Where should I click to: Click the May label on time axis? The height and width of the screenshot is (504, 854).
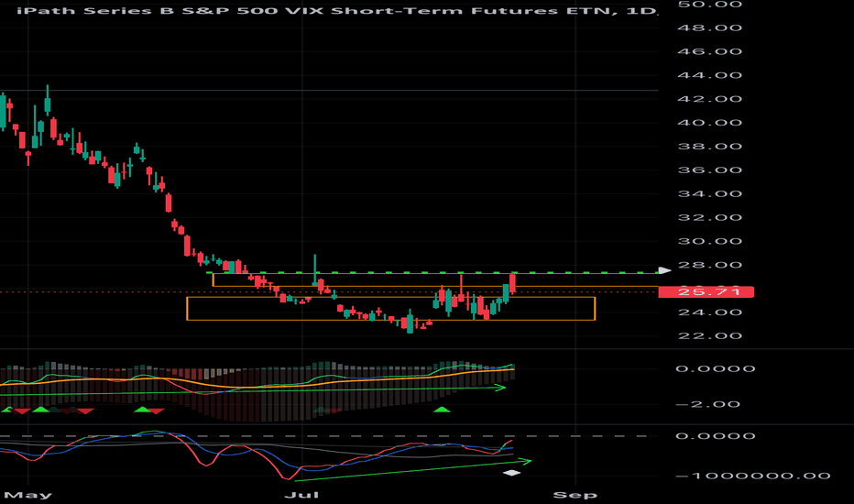pyautogui.click(x=28, y=495)
